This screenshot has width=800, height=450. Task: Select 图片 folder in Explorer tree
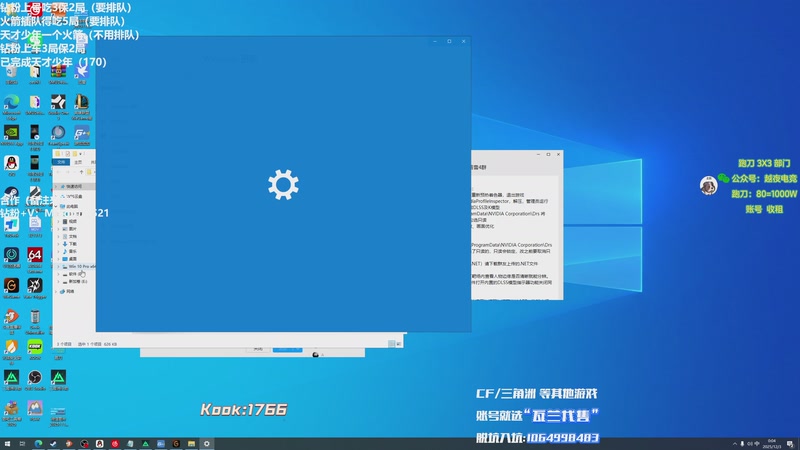click(x=69, y=229)
